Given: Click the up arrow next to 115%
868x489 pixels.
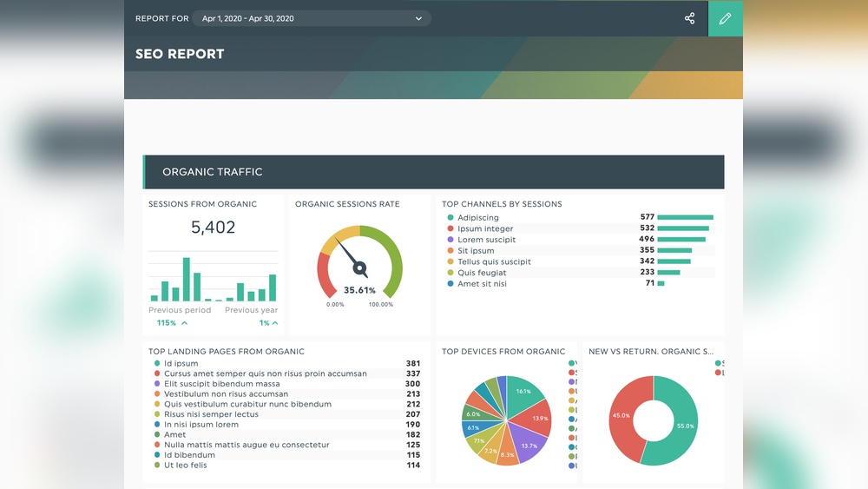Looking at the screenshot, I should click(x=184, y=323).
